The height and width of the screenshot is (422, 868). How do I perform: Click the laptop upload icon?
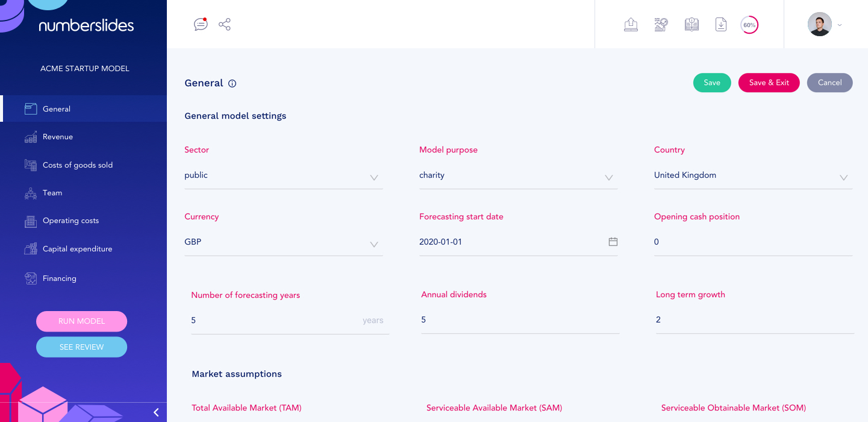[631, 25]
